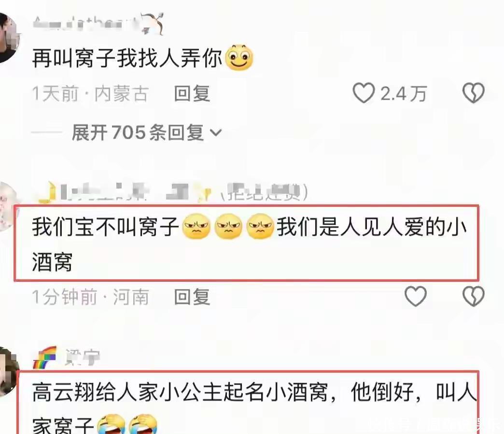
Task: Like the 河南 comment with heart icon
Action: coord(415,296)
